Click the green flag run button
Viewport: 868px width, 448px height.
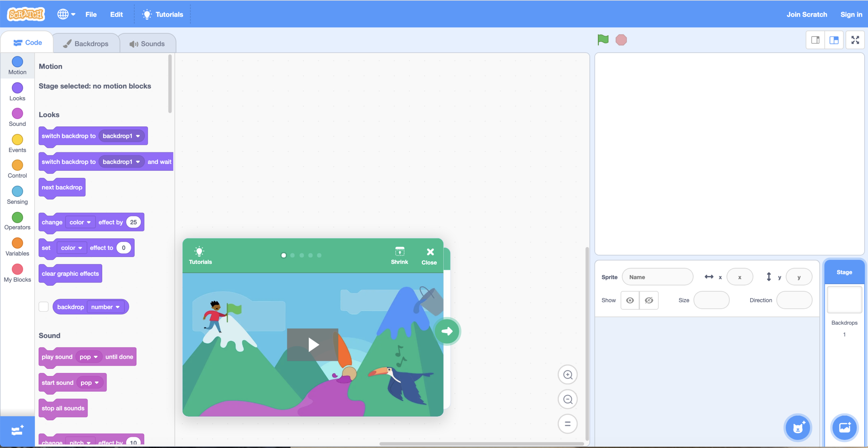point(603,40)
